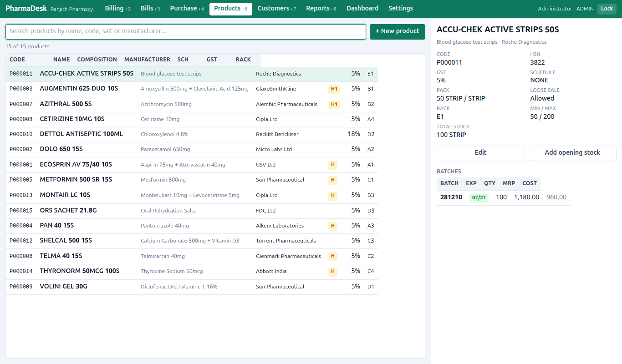Click the H schedule badge on THYRONORM

[x=333, y=272]
